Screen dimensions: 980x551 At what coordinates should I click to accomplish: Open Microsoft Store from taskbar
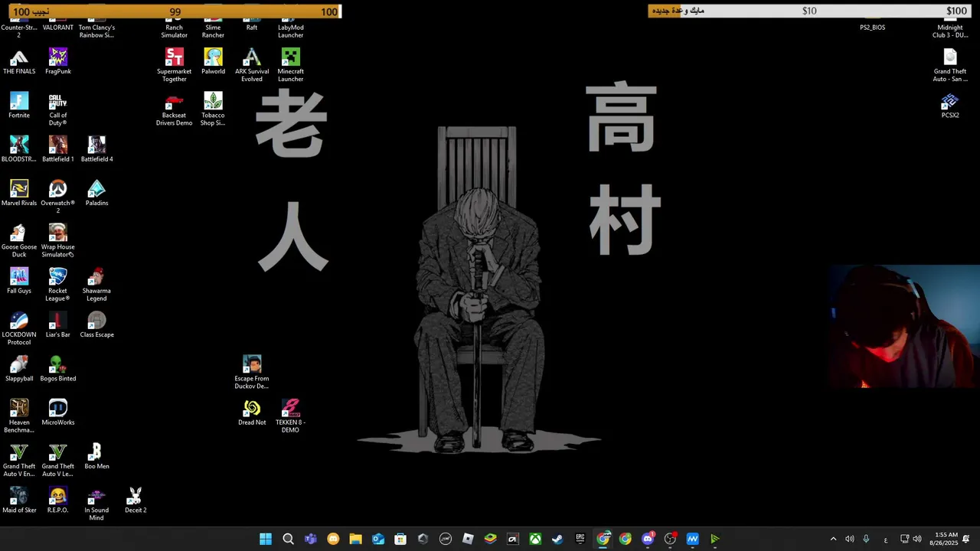click(400, 539)
